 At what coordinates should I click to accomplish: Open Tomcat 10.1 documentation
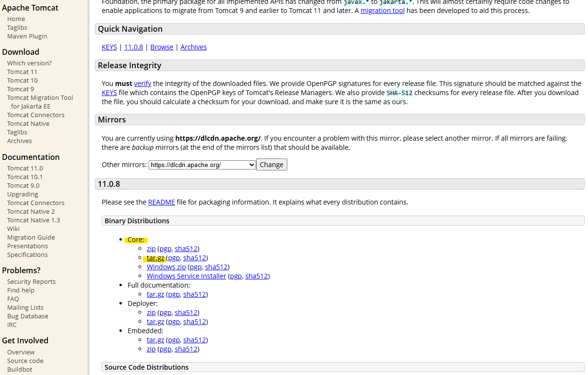tap(25, 177)
